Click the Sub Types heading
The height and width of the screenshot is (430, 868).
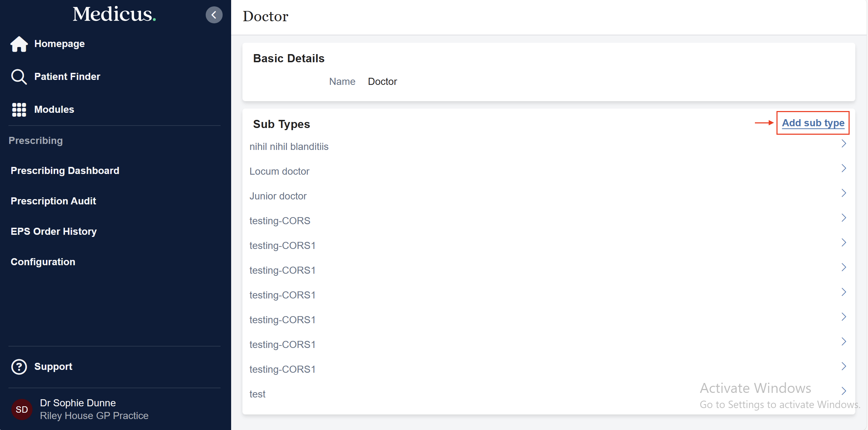281,124
